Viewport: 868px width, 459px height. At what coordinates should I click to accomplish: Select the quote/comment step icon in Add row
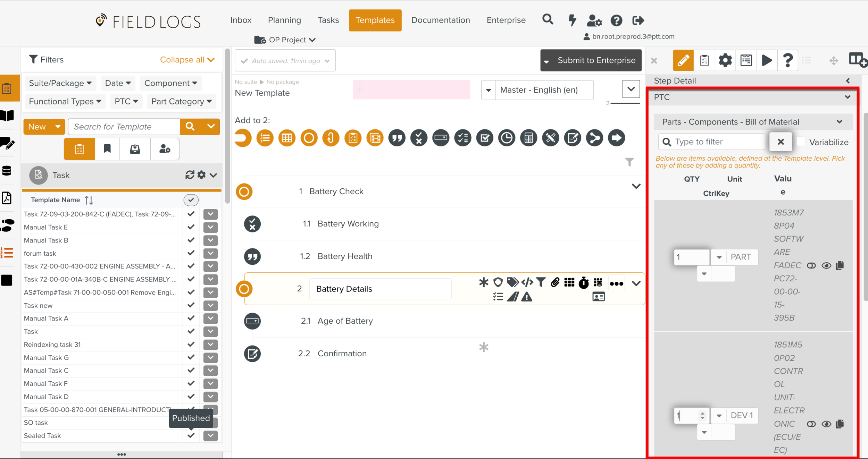click(x=397, y=138)
